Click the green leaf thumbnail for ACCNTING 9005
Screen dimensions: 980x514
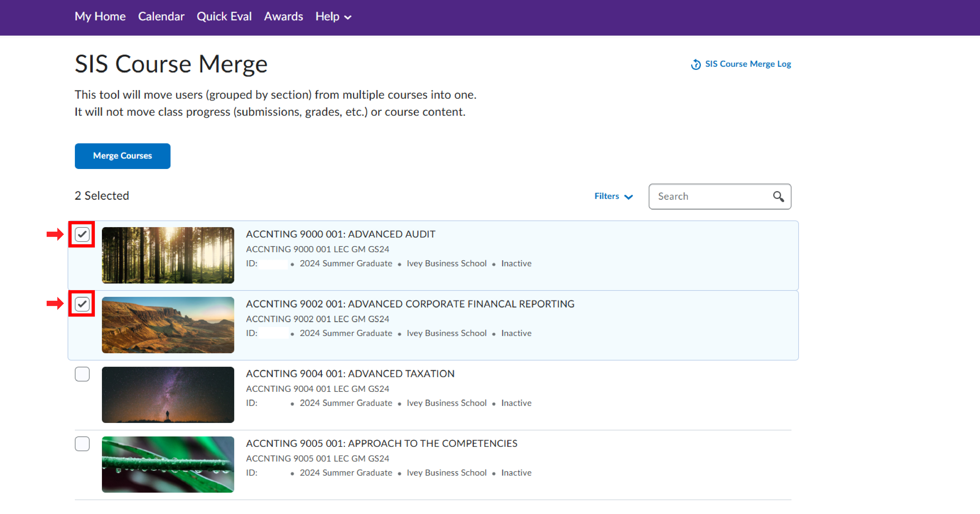[x=168, y=464]
